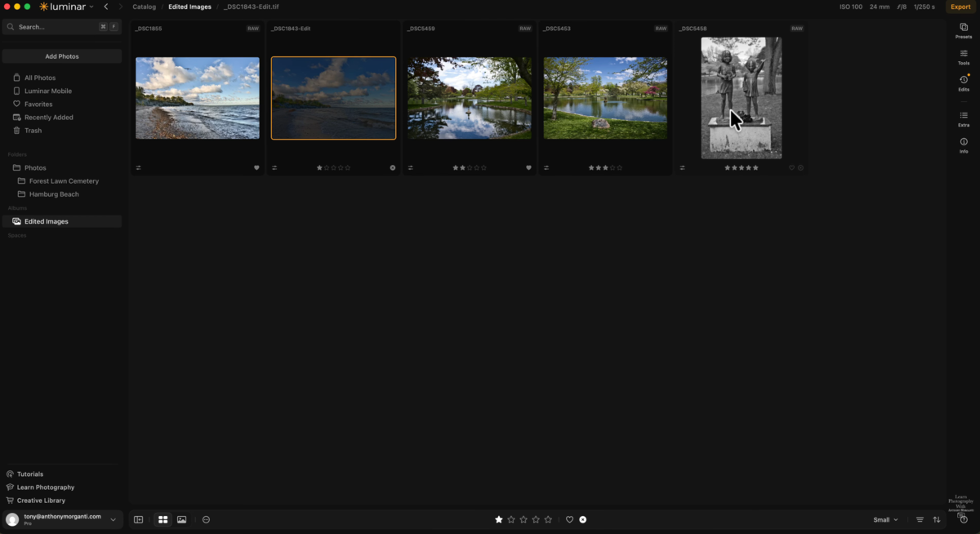Select the _DSC1843-Edit dark thumbnail
This screenshot has width=980, height=534.
click(333, 98)
